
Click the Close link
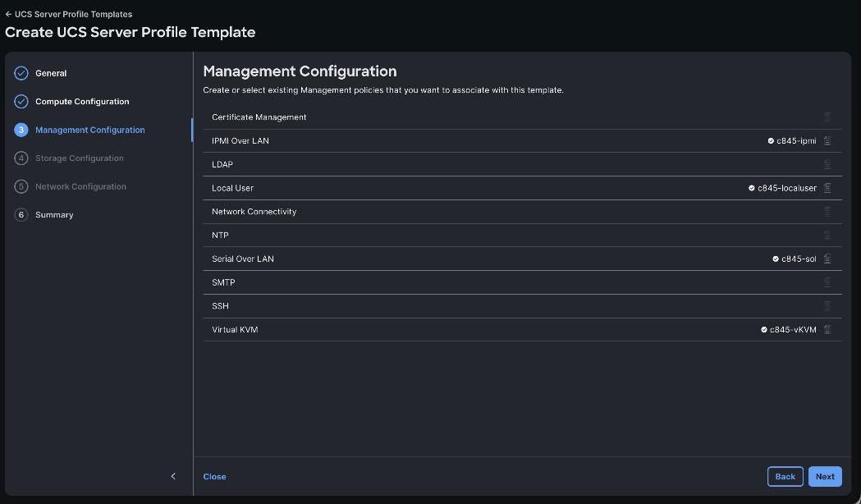click(x=215, y=477)
